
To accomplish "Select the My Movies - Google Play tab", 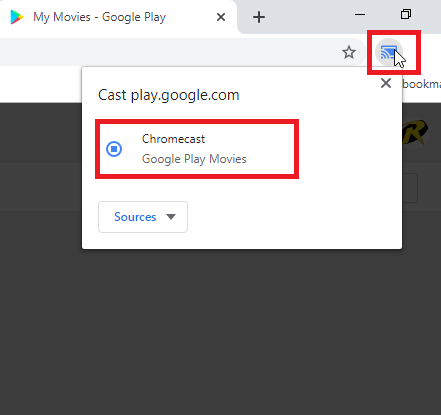I will 118,17.
